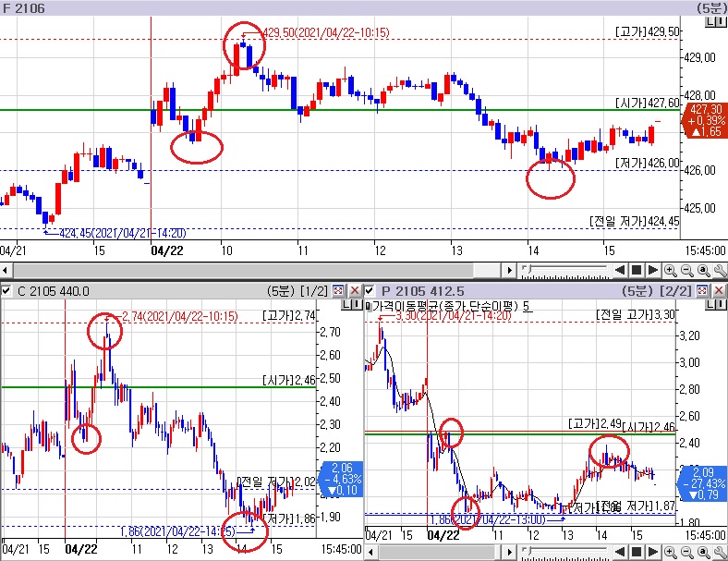Zoom in on the F 2106 chart

coord(670,270)
